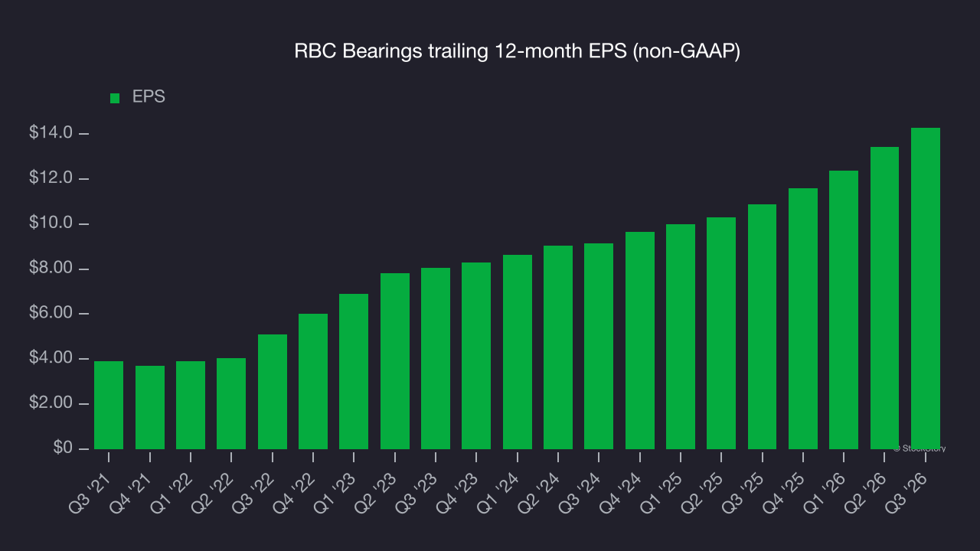980x551 pixels.
Task: Select the "$2.00" y-axis label
Action: click(51, 403)
